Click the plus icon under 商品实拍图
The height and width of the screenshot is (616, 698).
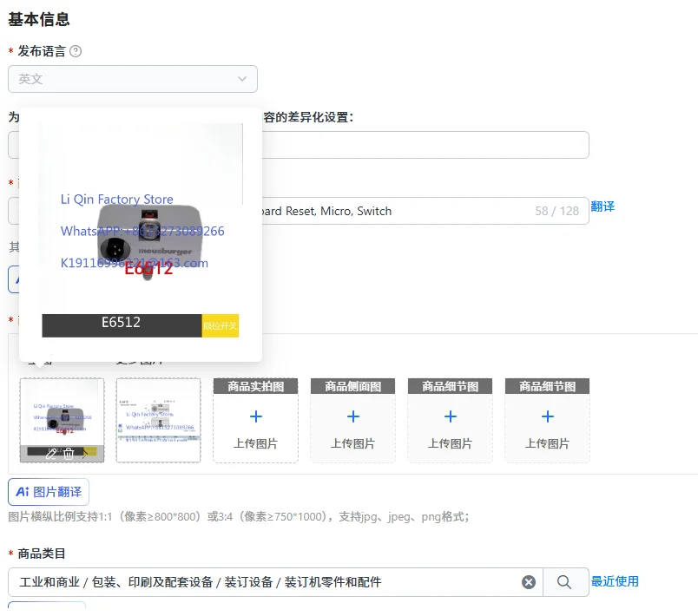pos(256,416)
